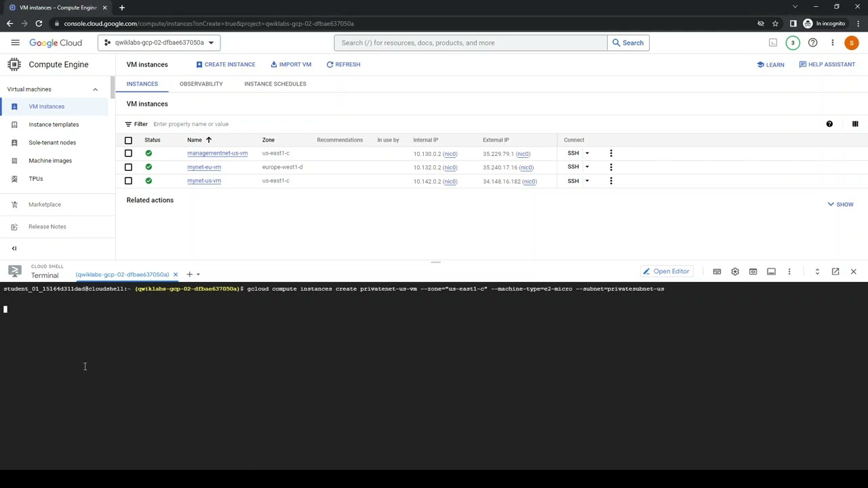The image size is (868, 488).
Task: Open nic0 link for mynet-eu-vm internal IP
Action: point(450,167)
